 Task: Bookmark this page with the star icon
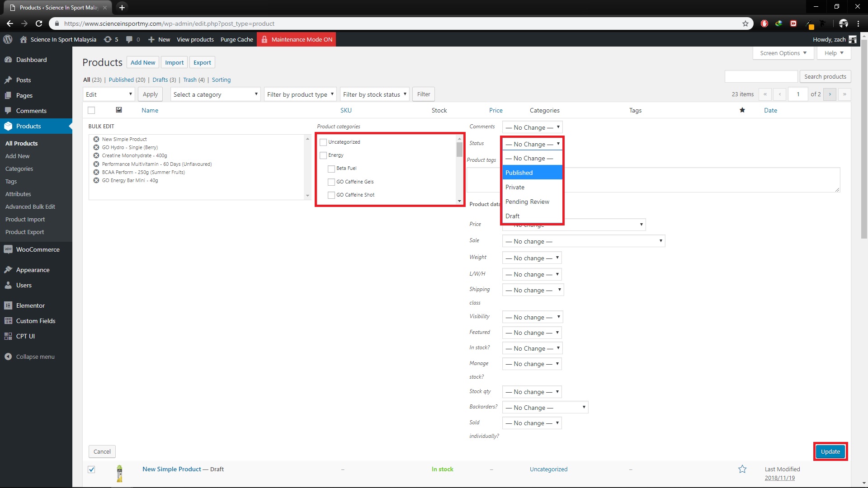click(745, 23)
